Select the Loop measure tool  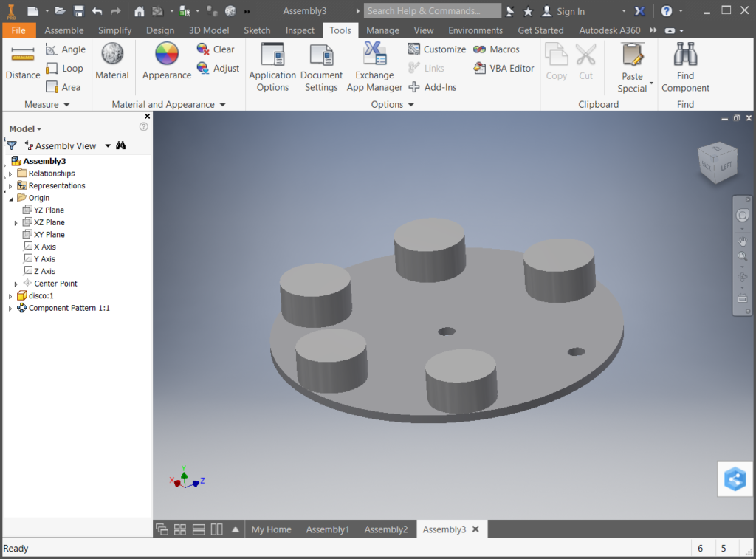65,69
